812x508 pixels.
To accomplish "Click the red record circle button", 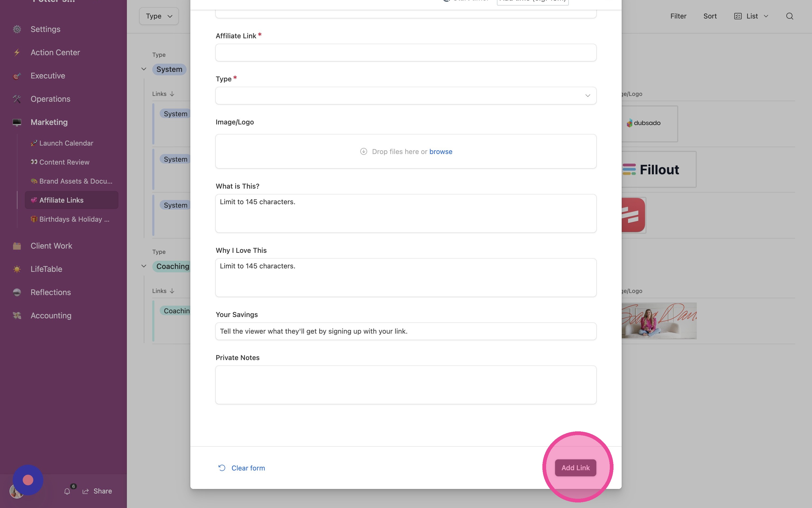I will click(x=28, y=480).
